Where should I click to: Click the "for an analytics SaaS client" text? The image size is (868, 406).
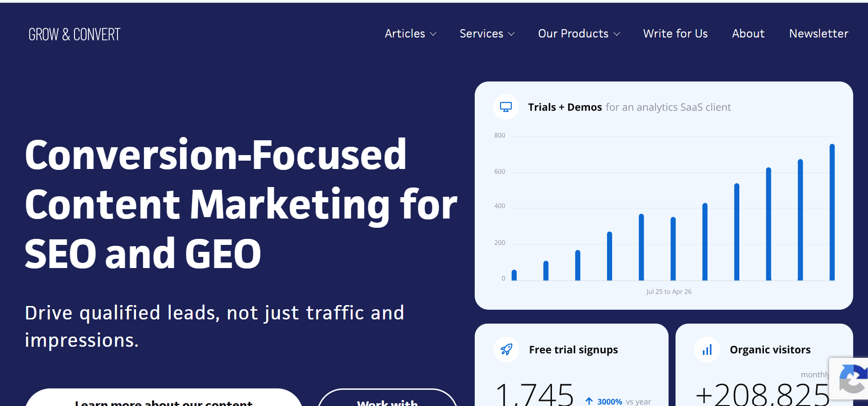(x=668, y=107)
